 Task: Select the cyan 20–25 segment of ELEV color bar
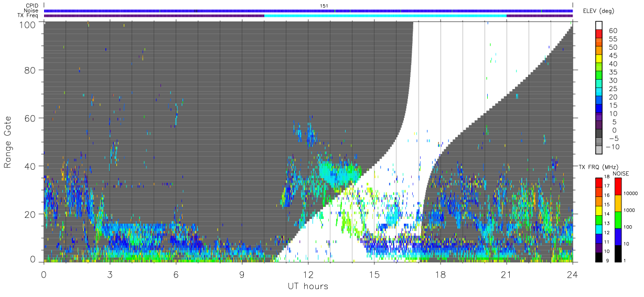click(599, 93)
